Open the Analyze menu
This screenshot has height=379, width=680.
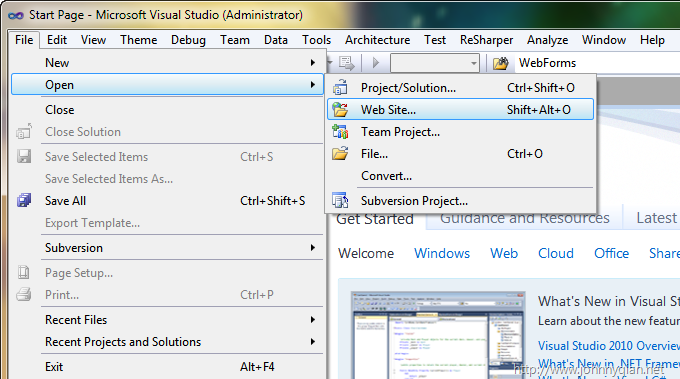(x=547, y=40)
